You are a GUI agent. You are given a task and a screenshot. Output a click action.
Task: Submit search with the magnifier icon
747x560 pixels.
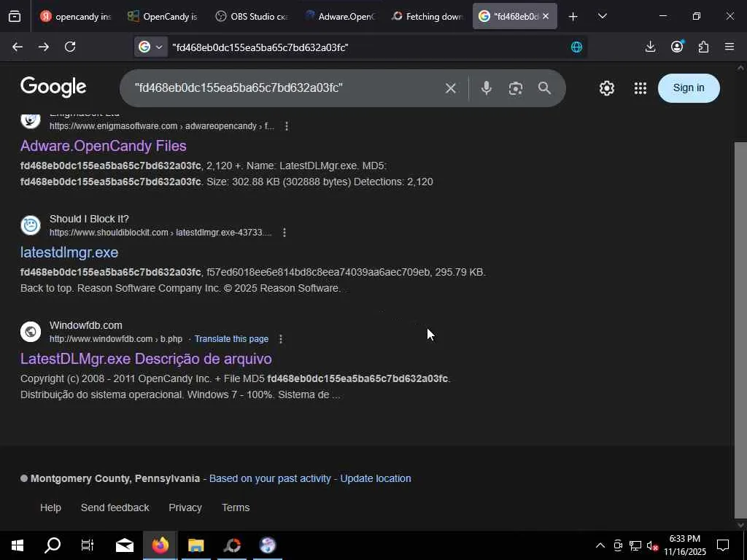(544, 88)
